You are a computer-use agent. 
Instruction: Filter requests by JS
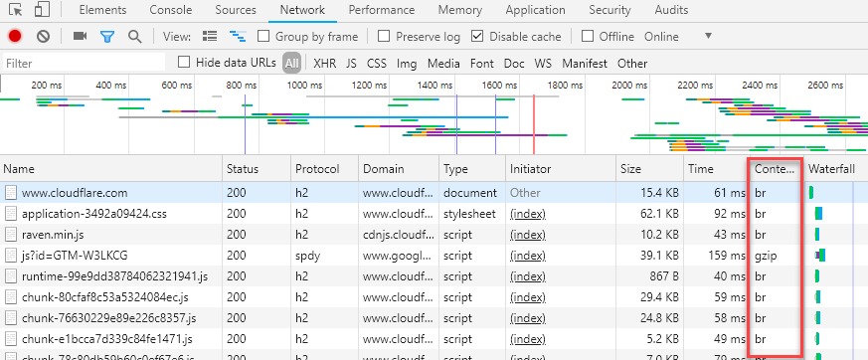coord(352,63)
